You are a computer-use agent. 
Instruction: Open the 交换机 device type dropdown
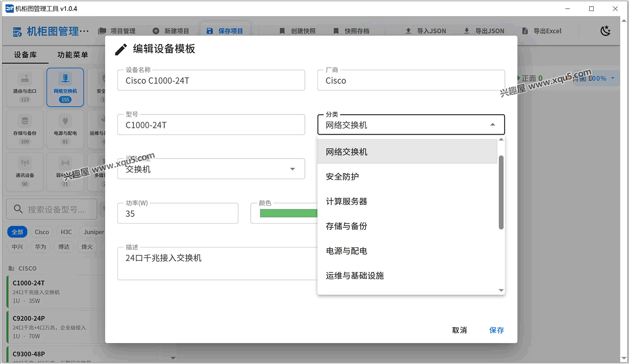(x=211, y=169)
